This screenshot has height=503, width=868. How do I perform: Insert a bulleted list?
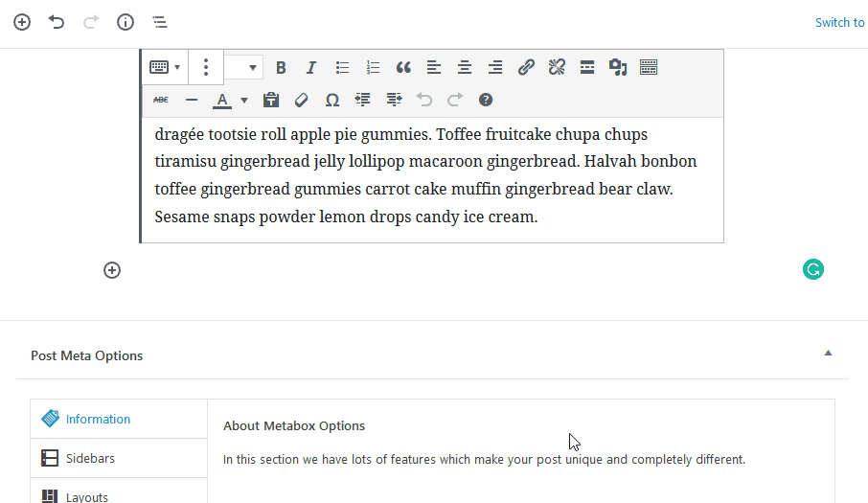(342, 67)
